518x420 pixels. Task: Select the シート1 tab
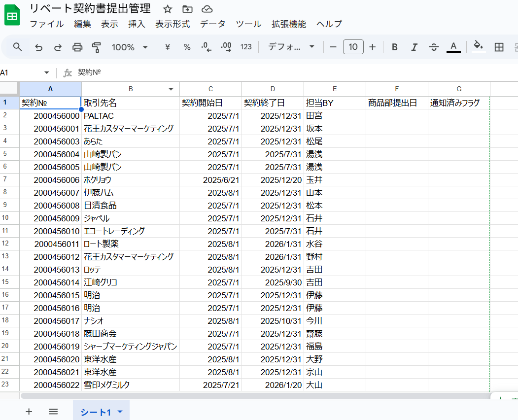(96, 412)
